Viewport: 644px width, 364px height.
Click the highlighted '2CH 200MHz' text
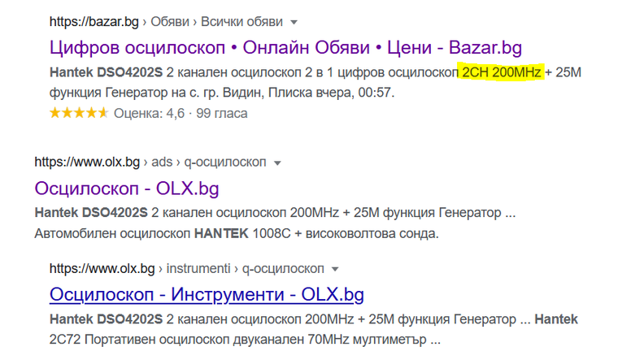point(501,73)
